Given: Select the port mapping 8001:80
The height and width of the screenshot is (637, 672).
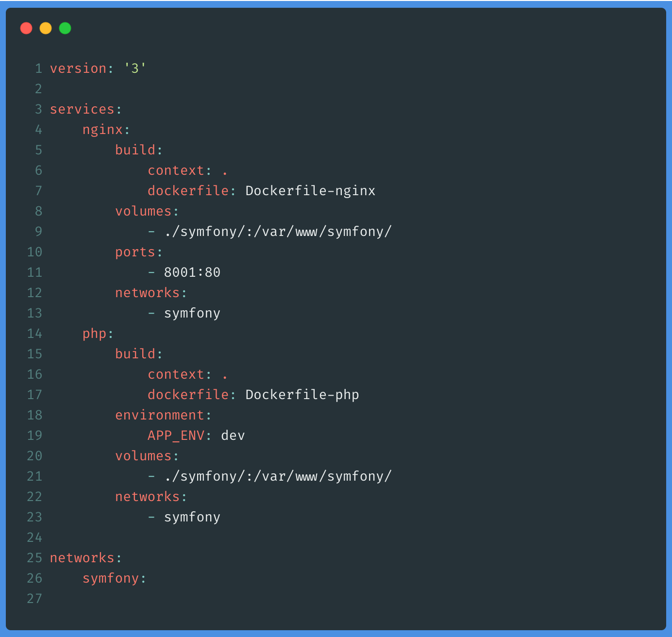Looking at the screenshot, I should point(192,272).
